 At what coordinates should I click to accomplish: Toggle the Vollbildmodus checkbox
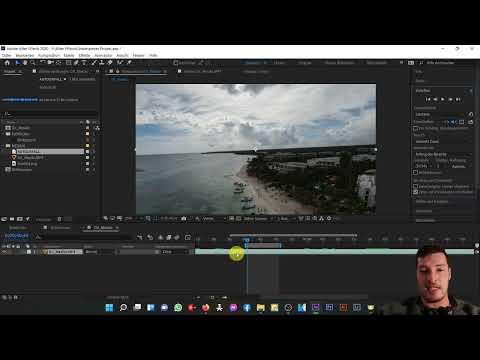pos(415,172)
